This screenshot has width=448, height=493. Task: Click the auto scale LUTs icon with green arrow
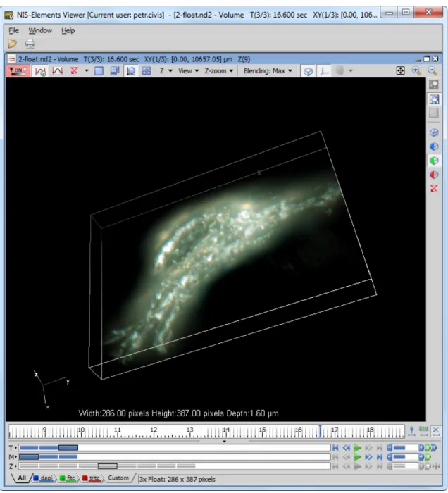41,71
